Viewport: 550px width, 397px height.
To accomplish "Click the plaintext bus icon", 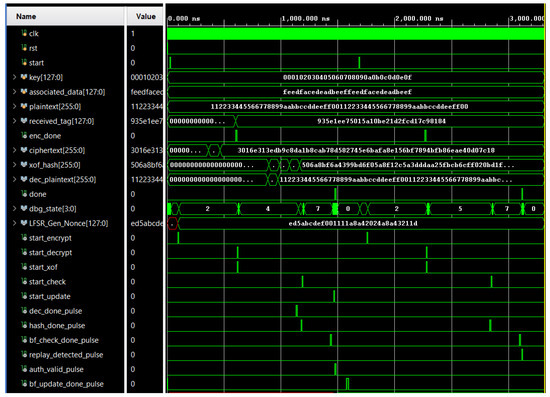I will [24, 106].
